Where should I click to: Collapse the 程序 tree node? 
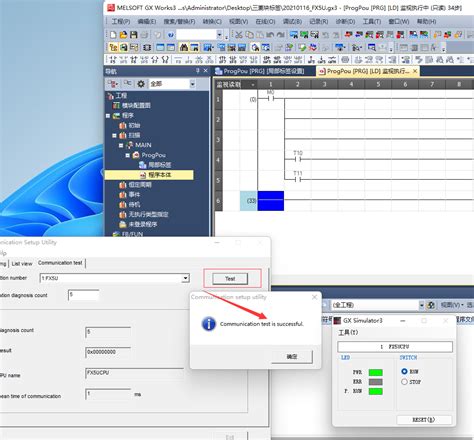point(108,116)
